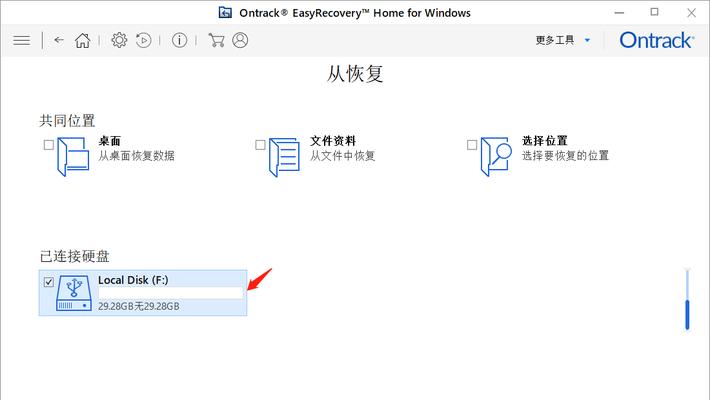
Task: Click the 共同位置 section heading
Action: [x=67, y=120]
